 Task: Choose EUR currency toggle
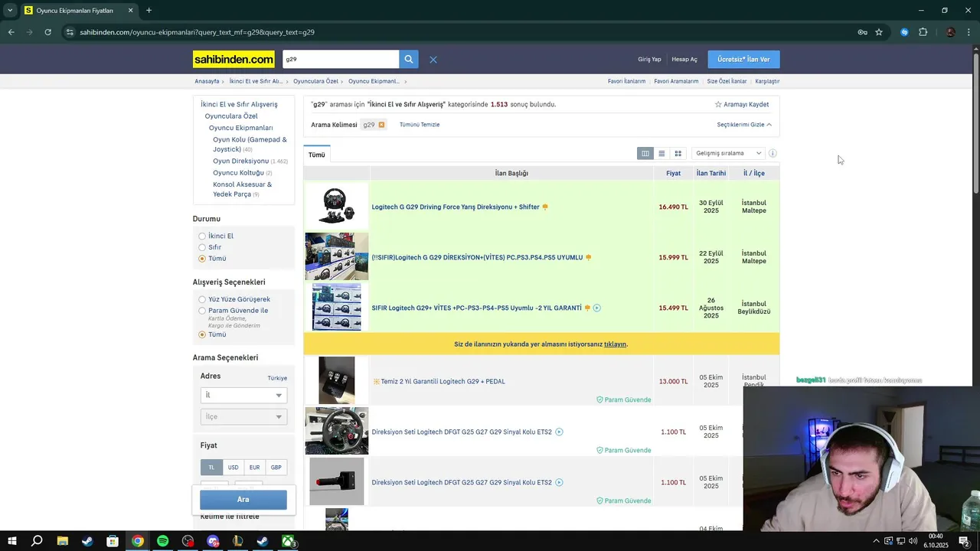(x=254, y=467)
